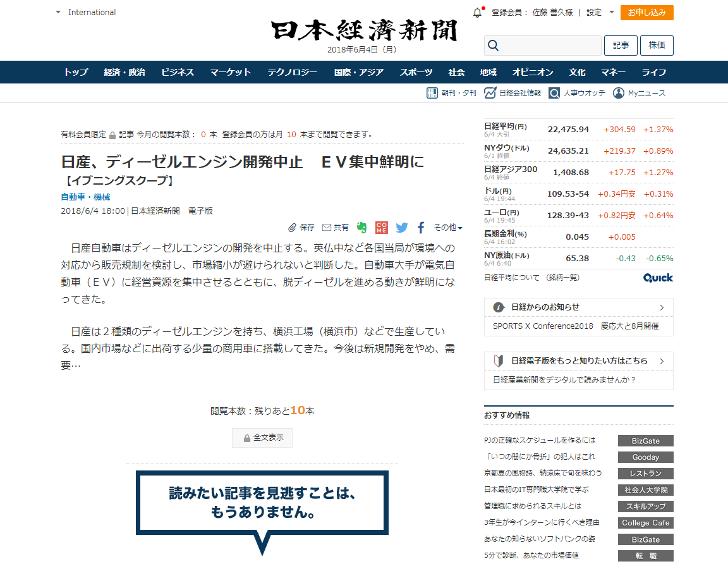Share article on Twitter bird icon

point(402,227)
